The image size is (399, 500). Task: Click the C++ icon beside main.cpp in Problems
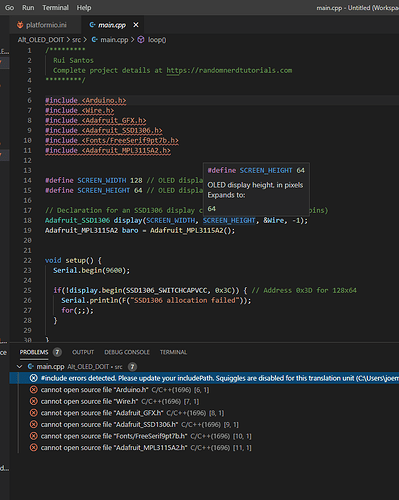coord(31,367)
